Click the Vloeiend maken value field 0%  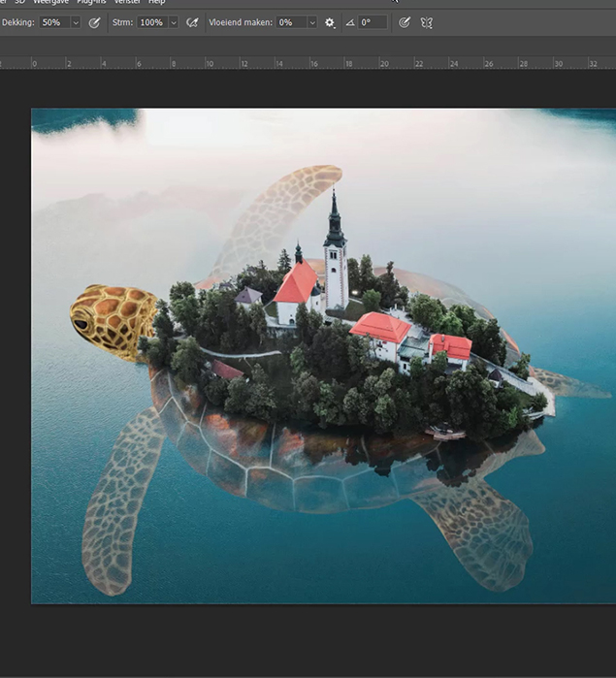pos(292,22)
